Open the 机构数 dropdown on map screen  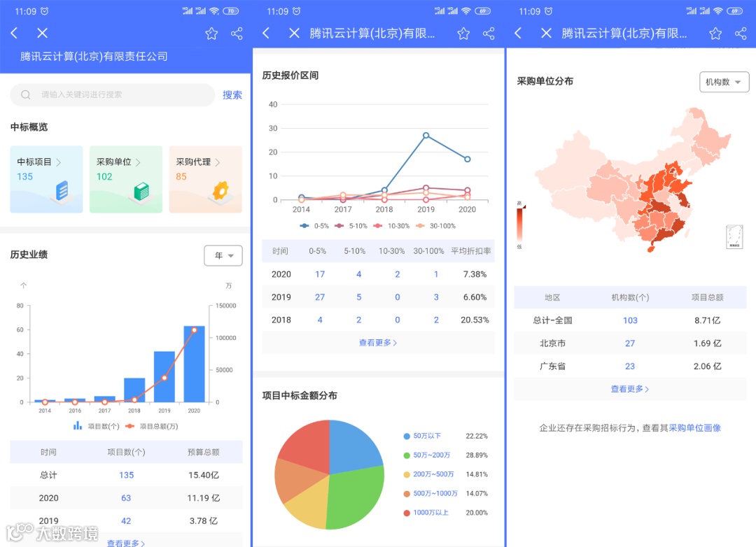click(x=724, y=82)
